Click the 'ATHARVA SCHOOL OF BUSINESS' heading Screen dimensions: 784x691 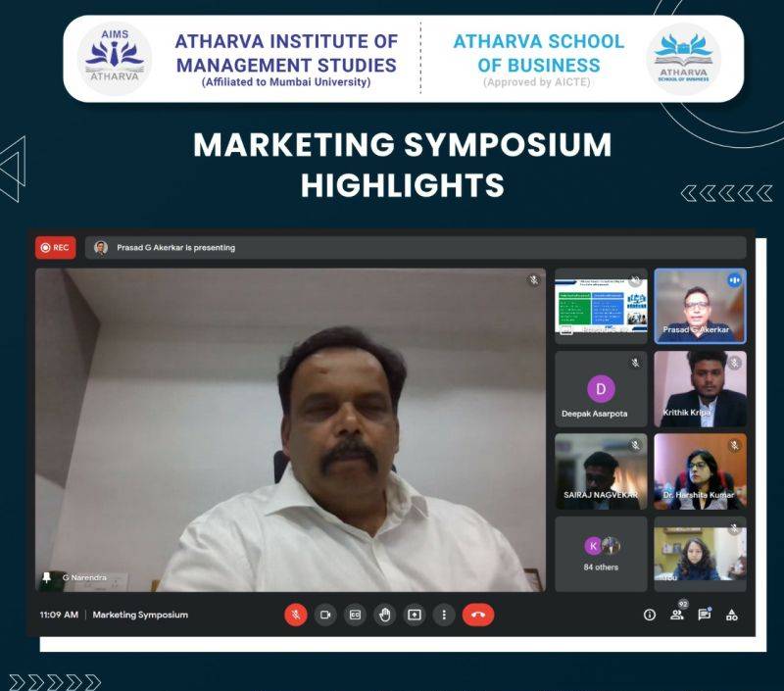pyautogui.click(x=538, y=53)
